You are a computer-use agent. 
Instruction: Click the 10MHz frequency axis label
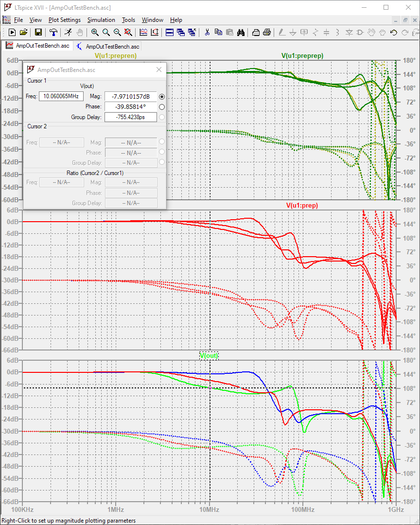(210, 509)
